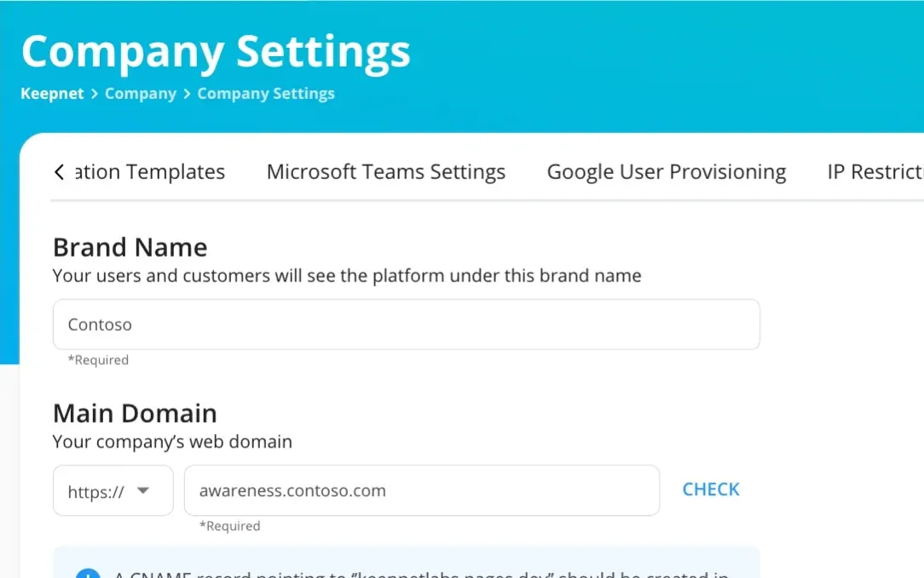Click the CHECK button beside the domain
Screen dimensions: 924x578
[711, 489]
